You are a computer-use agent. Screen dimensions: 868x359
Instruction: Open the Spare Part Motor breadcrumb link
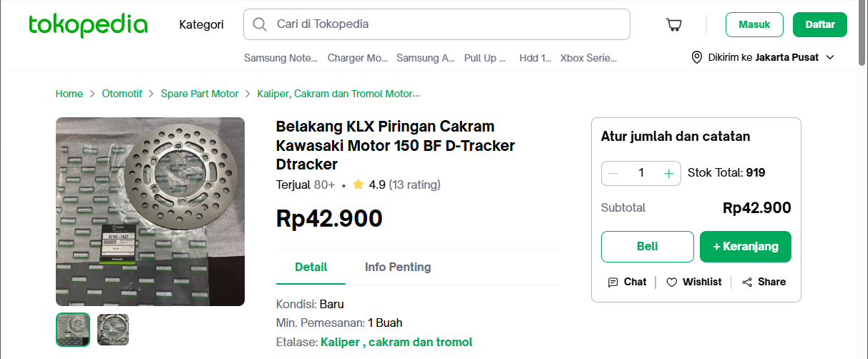coord(200,94)
